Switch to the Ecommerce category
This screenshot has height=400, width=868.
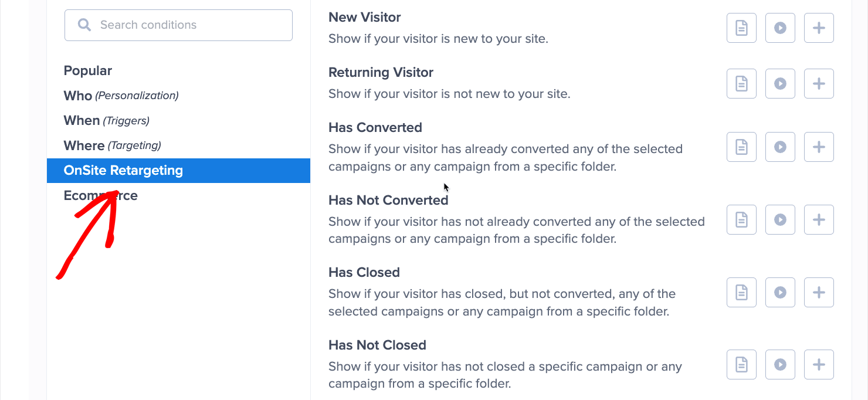[100, 195]
